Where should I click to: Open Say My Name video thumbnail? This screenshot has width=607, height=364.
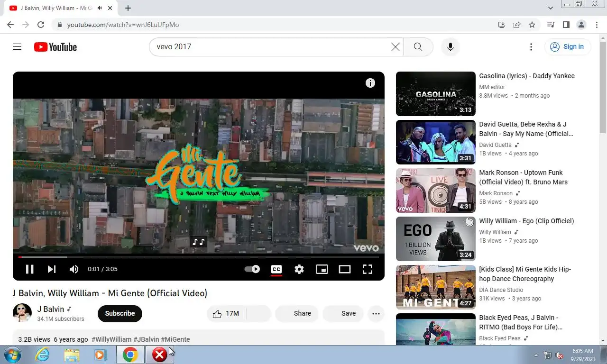[436, 142]
